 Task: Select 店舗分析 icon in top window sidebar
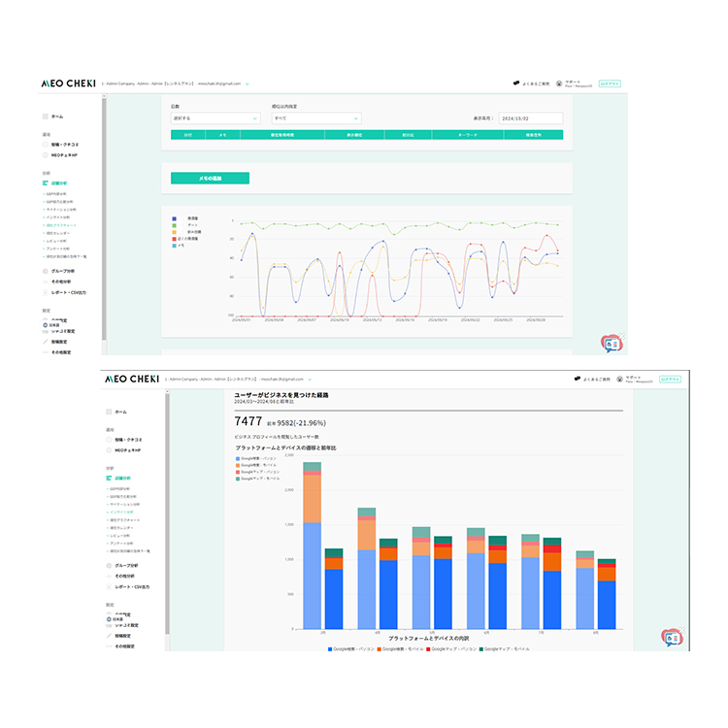pyautogui.click(x=45, y=182)
